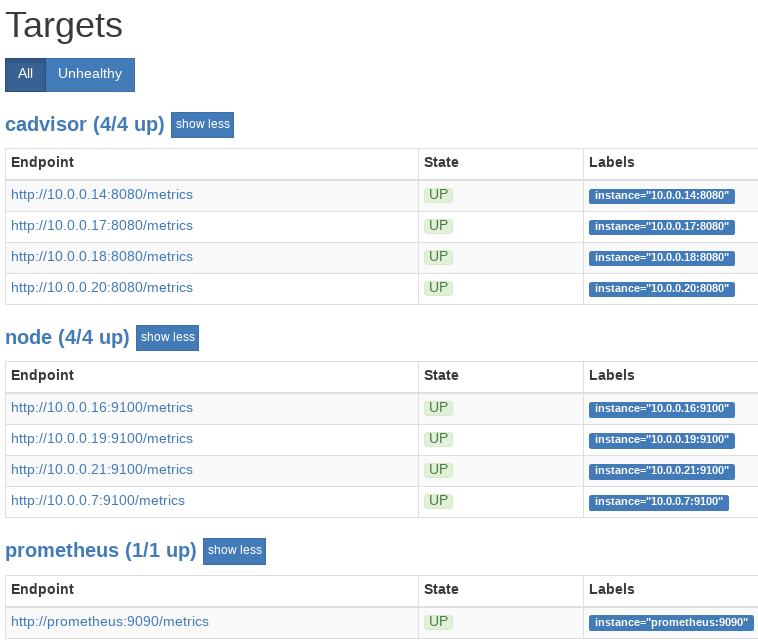Click UP state badge for 10.0.0.18:8080
The width and height of the screenshot is (758, 642).
[x=438, y=257]
